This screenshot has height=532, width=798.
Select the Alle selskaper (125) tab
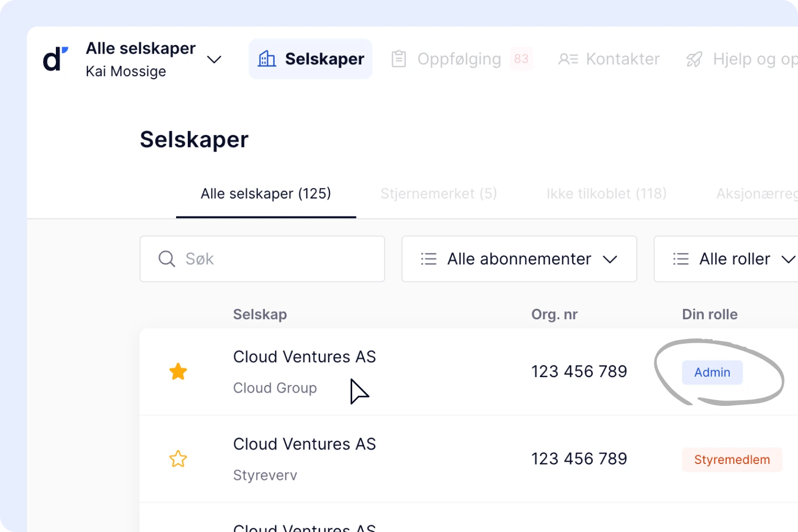(x=265, y=194)
